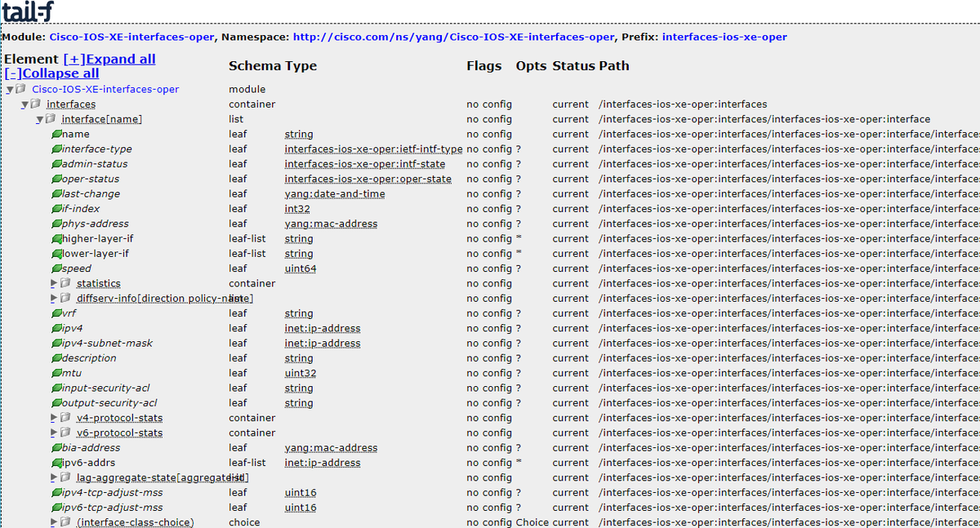This screenshot has width=980, height=528.
Task: Open the Cisco-IOS-XE-interfaces-oper module link in header
Action: (133, 38)
